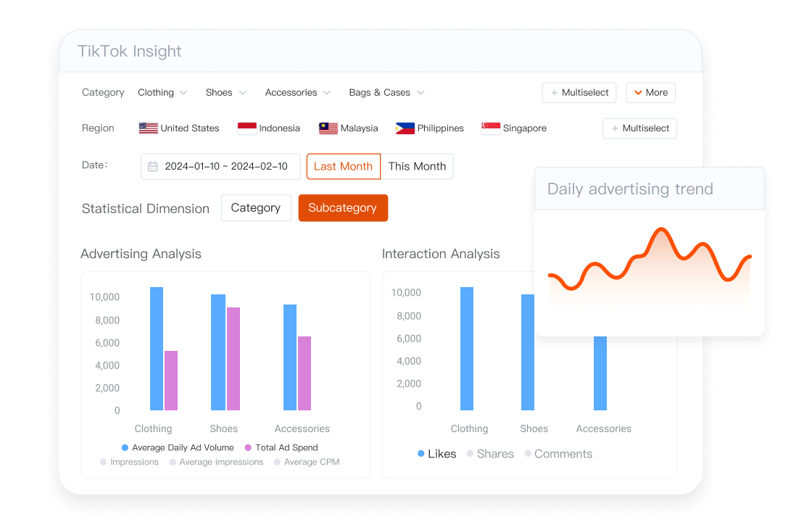This screenshot has height=522, width=812.
Task: Toggle Average Daily Ad Volume legend series
Action: point(178,447)
